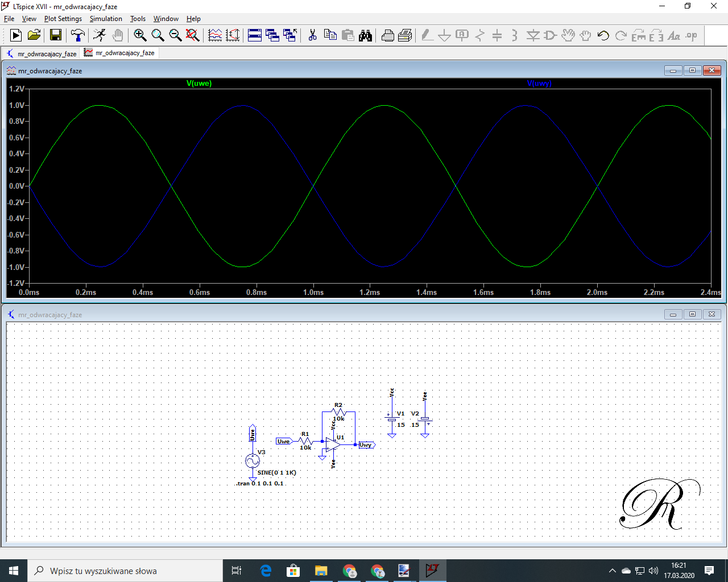This screenshot has height=582, width=728.
Task: Zoom in with the plus magnifier
Action: (140, 35)
